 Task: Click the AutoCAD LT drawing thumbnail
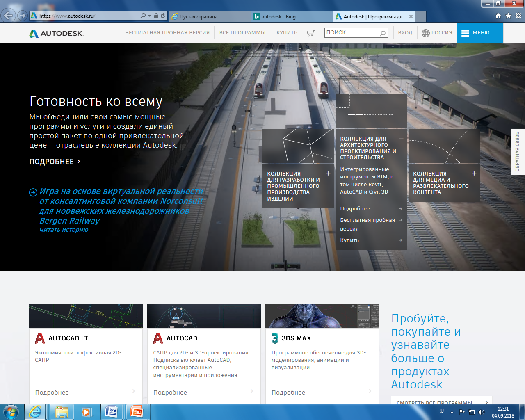(86, 316)
